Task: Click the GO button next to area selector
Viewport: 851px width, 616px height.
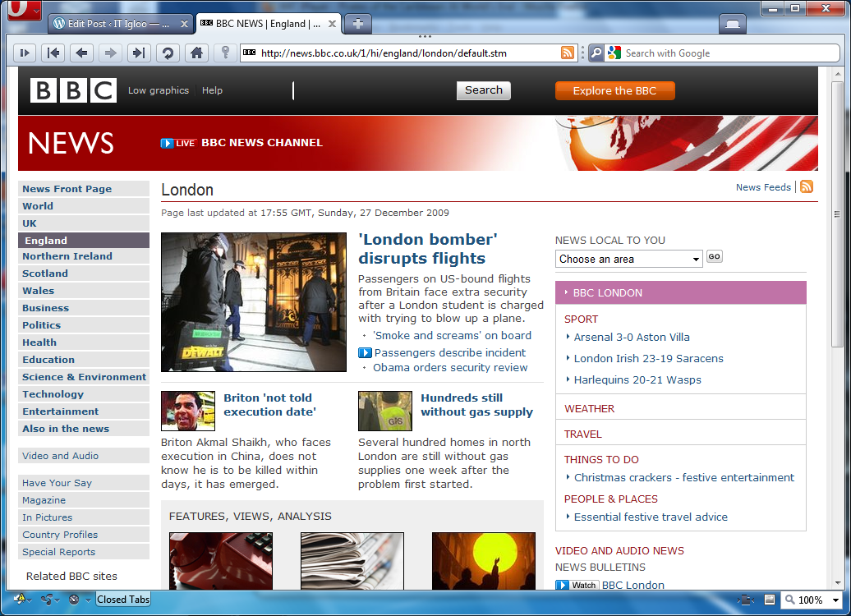Action: [x=715, y=257]
